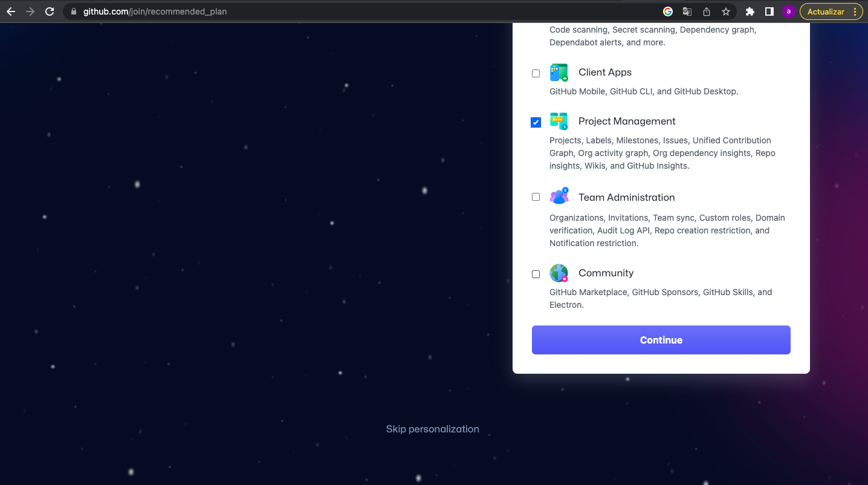Click the Google Translate icon in address bar

click(687, 11)
